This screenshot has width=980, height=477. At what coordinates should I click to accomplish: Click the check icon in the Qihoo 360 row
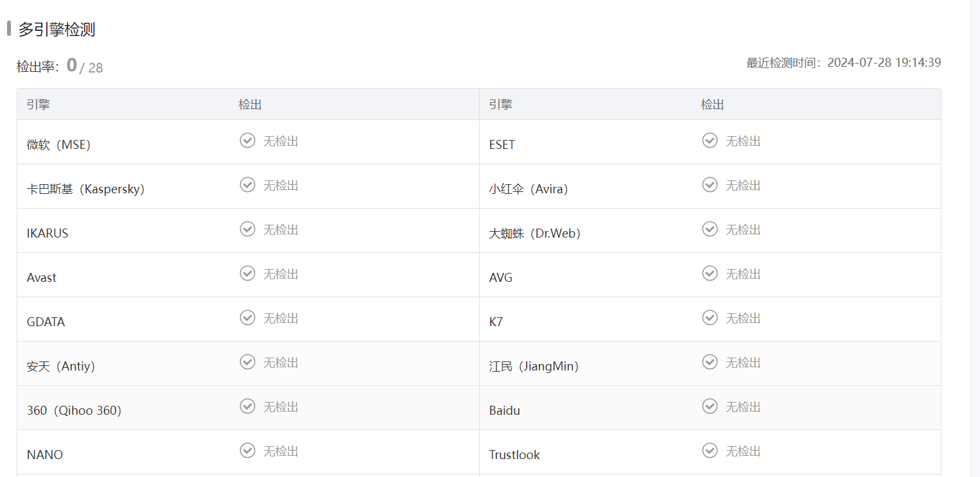tap(247, 406)
